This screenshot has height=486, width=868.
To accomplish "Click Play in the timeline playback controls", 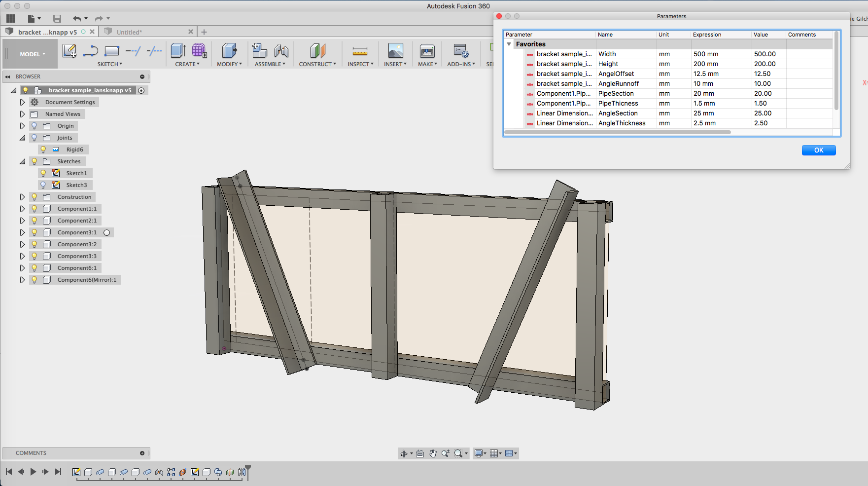I will [x=33, y=471].
